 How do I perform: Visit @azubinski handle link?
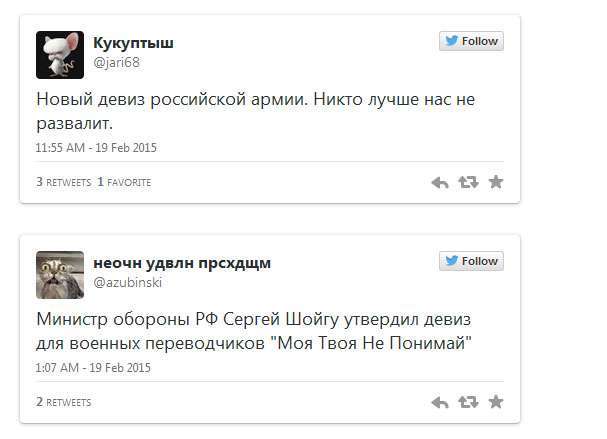tap(128, 282)
